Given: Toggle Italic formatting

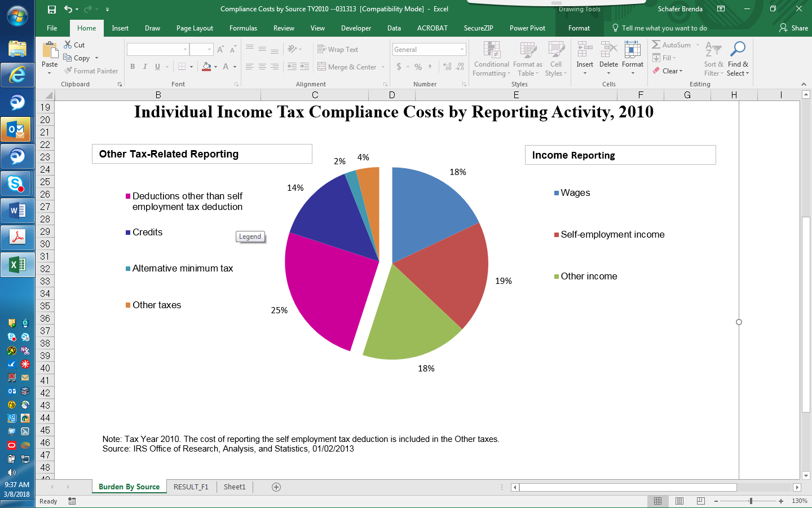Looking at the screenshot, I should pyautogui.click(x=145, y=67).
